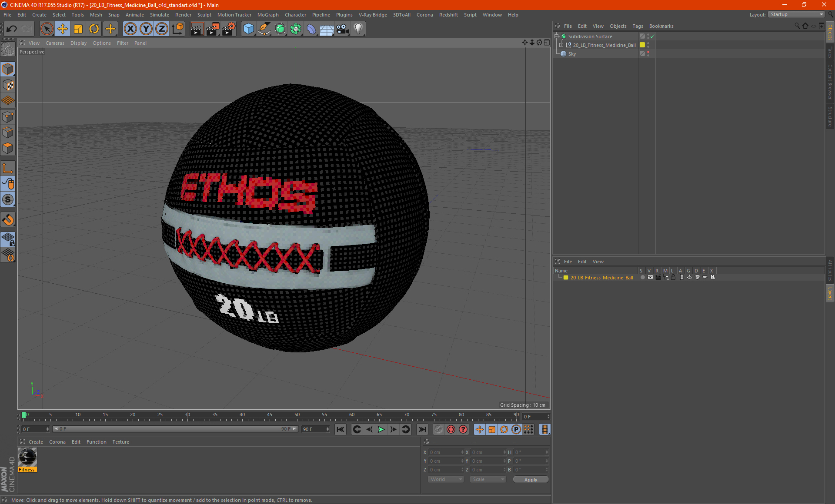Toggle X axis lock
The image size is (835, 504).
[x=130, y=29]
